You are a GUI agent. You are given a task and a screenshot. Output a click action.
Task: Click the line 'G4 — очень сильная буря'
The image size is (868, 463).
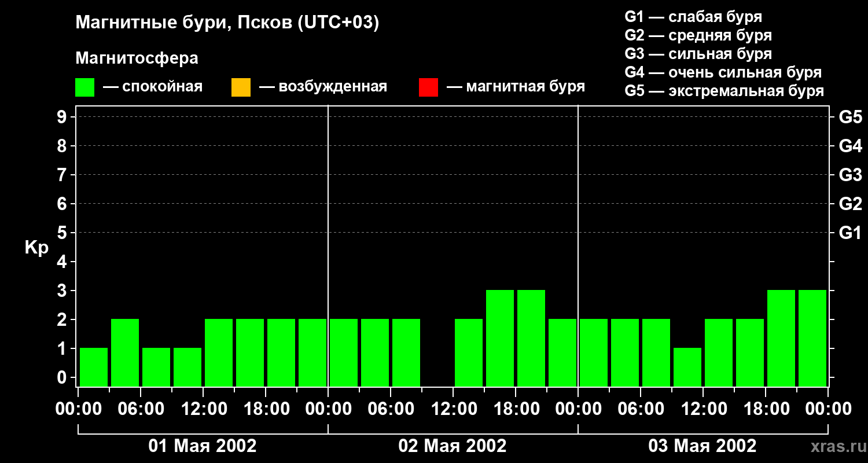click(x=723, y=72)
